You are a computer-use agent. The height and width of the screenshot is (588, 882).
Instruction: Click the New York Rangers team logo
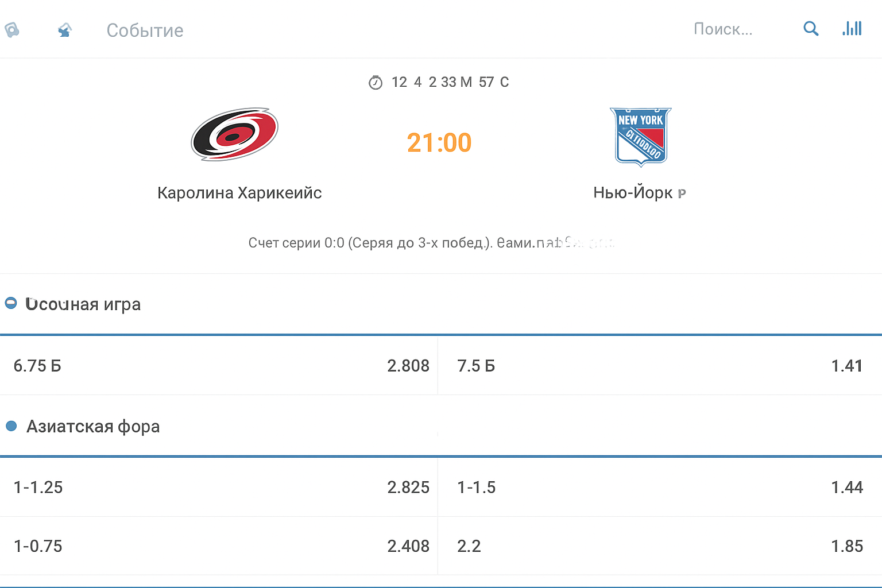[640, 137]
